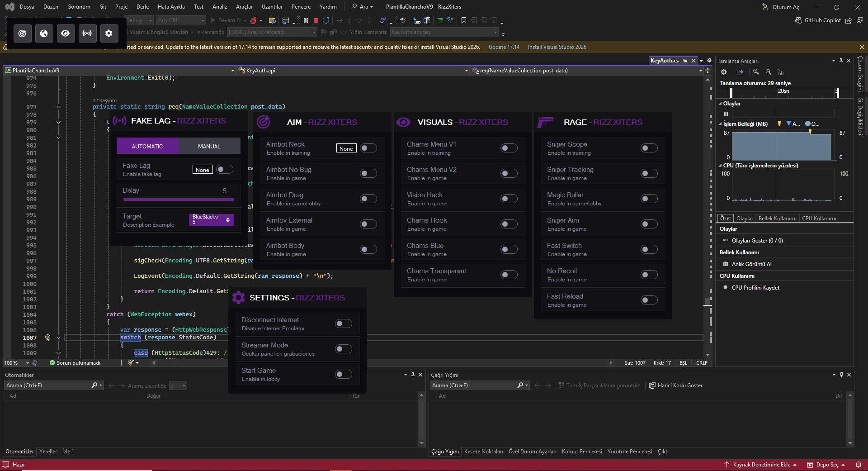Click the Aimbot Neck None keybind button
The height and width of the screenshot is (471, 868).
click(x=346, y=148)
